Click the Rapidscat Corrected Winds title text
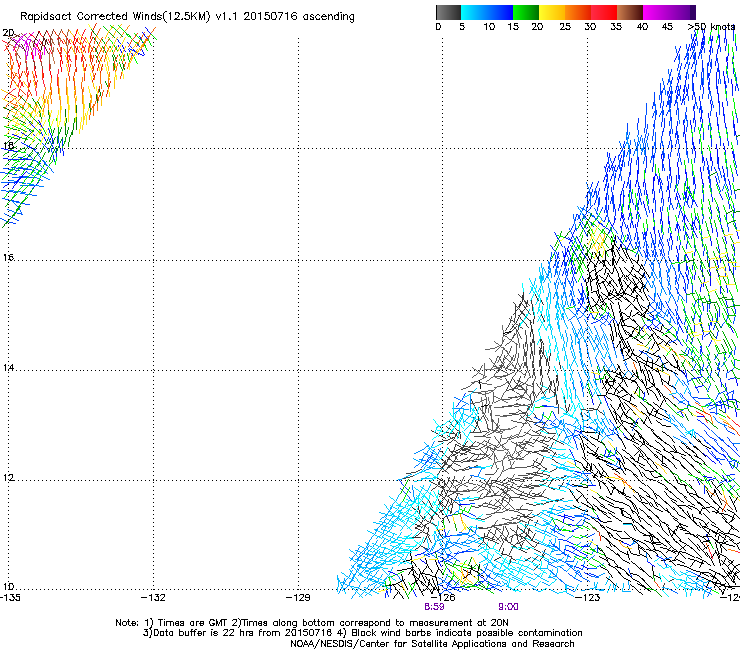 [x=187, y=17]
